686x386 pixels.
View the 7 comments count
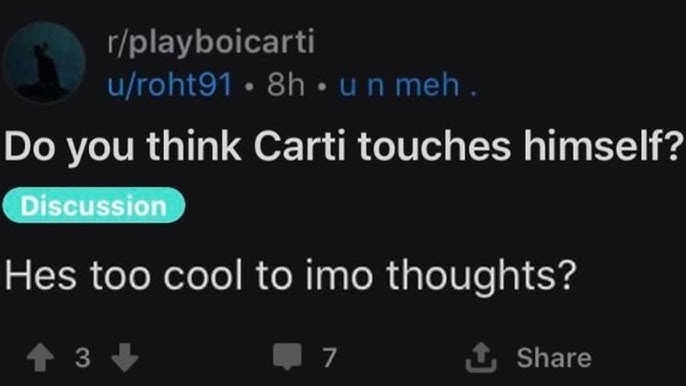coord(329,358)
